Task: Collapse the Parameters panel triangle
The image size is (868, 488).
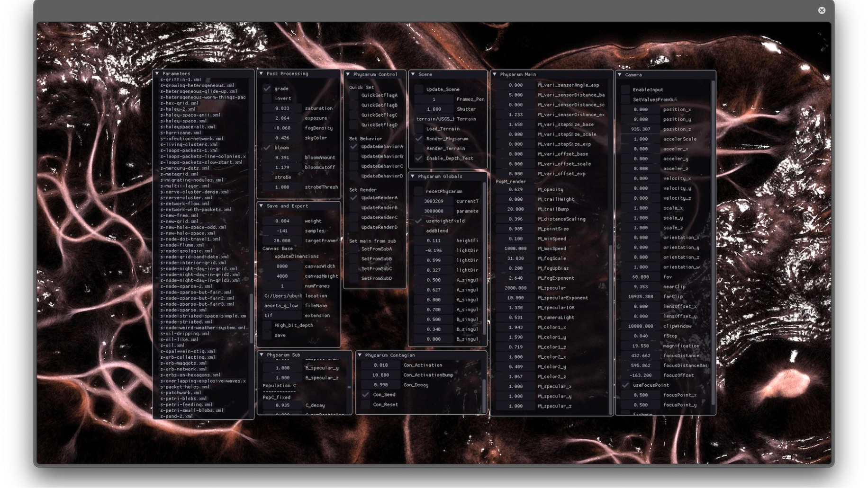Action: (x=157, y=74)
